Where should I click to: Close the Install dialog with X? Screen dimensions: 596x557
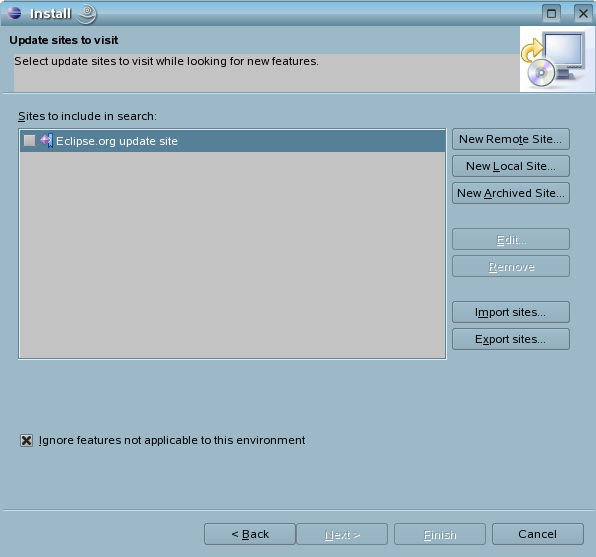(x=583, y=14)
